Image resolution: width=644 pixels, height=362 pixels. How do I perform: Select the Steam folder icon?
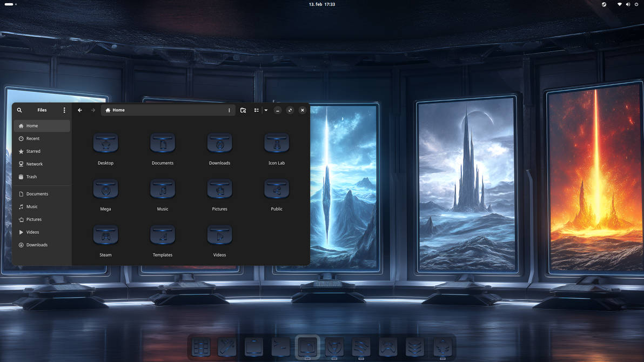pyautogui.click(x=105, y=235)
